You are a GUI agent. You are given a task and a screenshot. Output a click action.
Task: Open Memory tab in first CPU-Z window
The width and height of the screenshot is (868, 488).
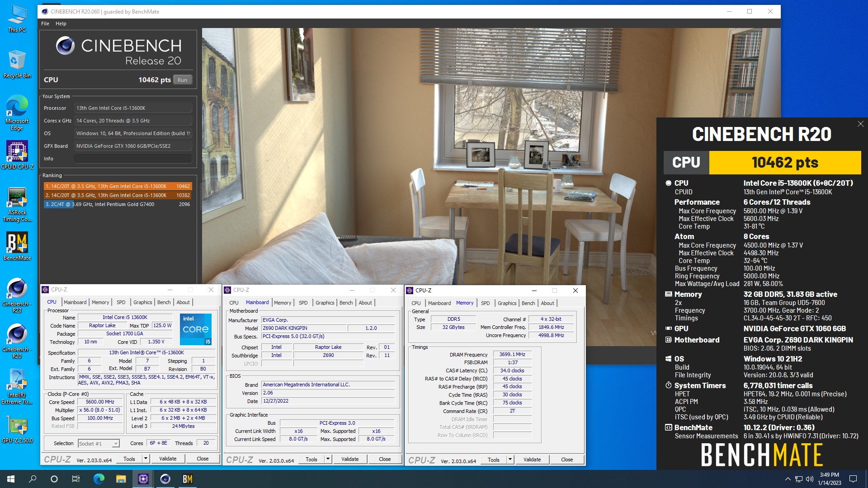click(x=100, y=302)
